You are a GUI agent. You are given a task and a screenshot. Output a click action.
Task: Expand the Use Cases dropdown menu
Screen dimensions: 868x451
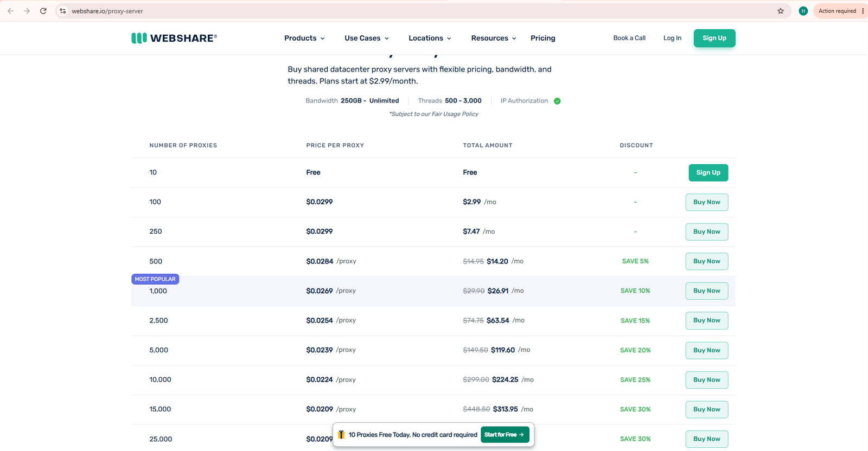tap(367, 38)
